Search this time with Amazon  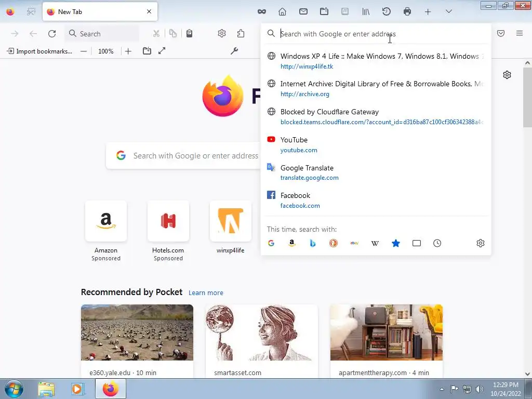click(x=292, y=243)
